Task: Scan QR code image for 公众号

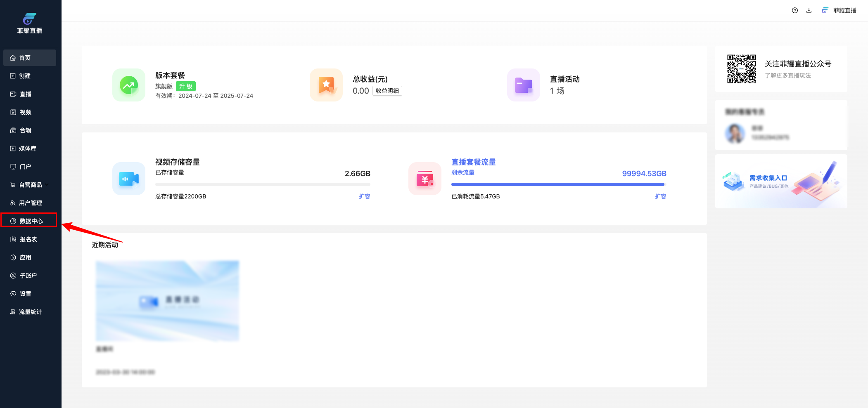Action: click(741, 69)
